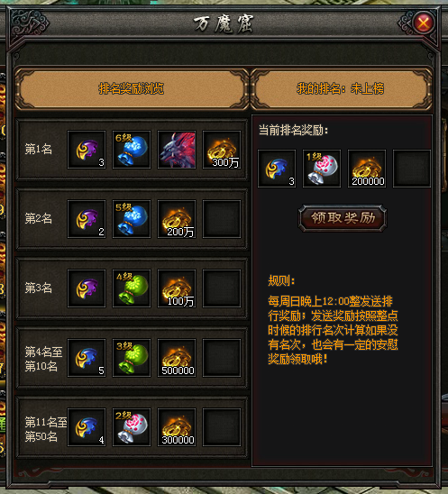Select the 3级 green pouch reward icon
The image size is (448, 494).
pos(132,358)
